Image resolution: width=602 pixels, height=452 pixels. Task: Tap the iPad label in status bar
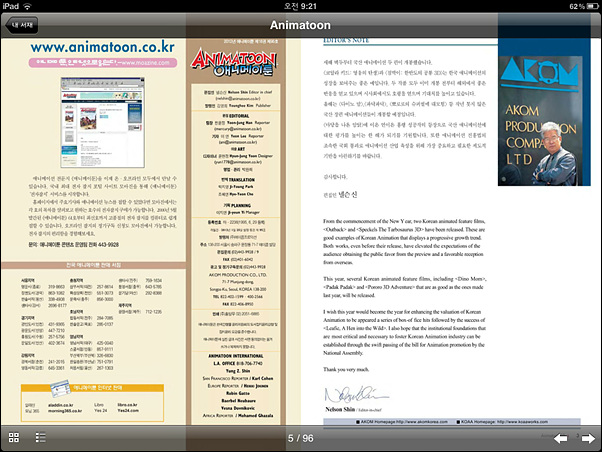click(11, 6)
